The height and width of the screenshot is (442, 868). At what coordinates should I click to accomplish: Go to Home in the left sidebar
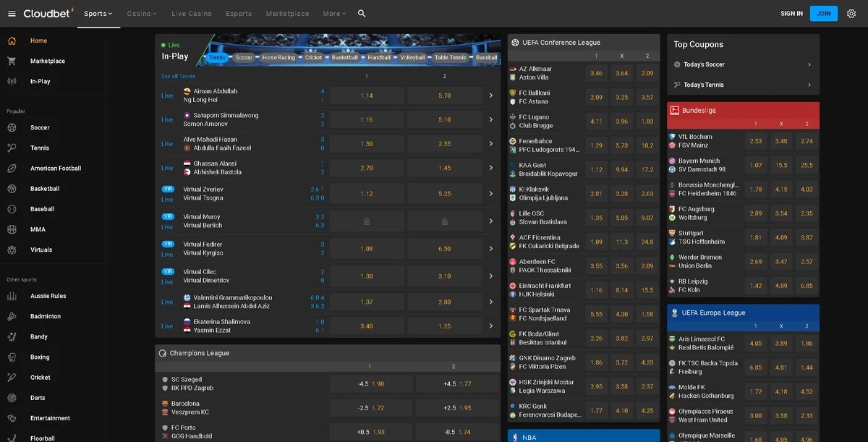[38, 41]
